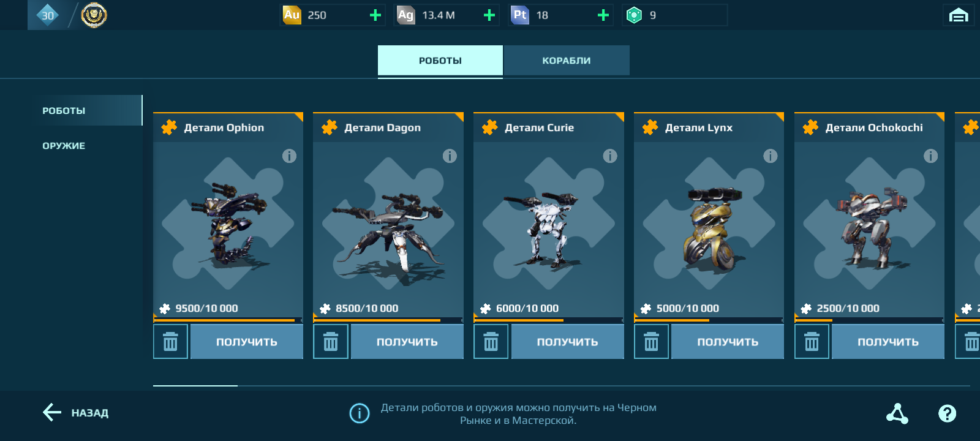The image size is (980, 441).
Task: Switch to the КОРАБЛИ tab
Action: tap(567, 61)
